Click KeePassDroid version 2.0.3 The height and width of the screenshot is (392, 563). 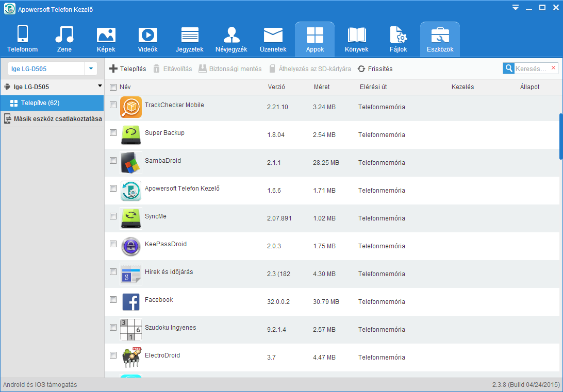[x=274, y=246]
